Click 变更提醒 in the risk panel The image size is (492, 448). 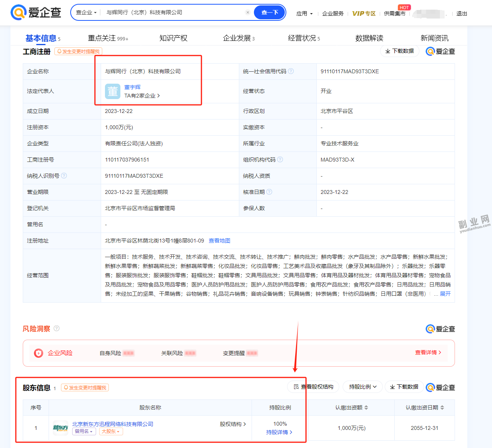(240, 353)
